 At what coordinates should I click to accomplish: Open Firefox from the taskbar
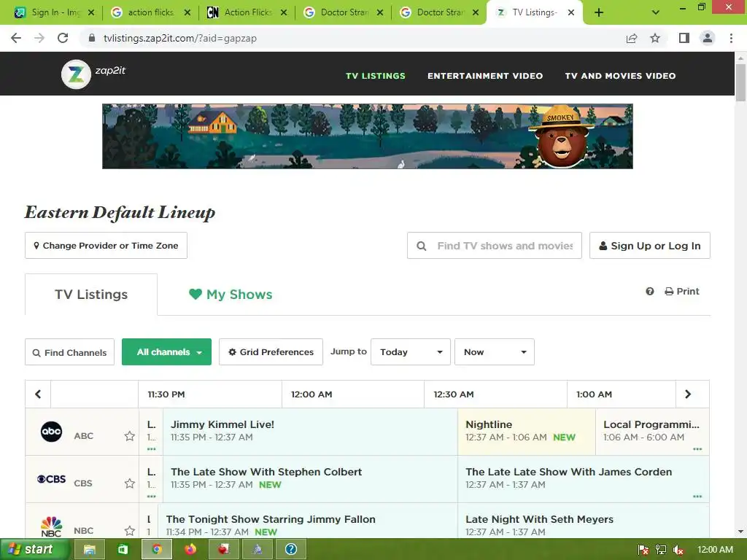coord(190,550)
